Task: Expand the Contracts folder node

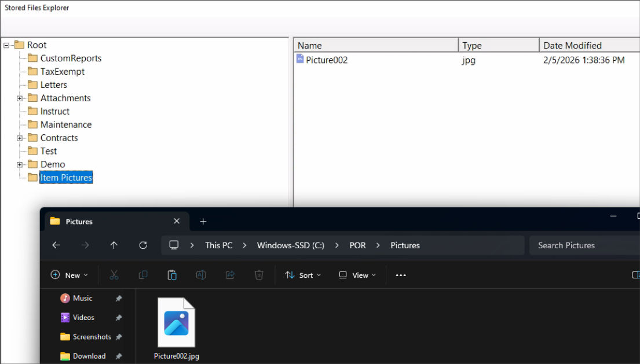Action: tap(20, 138)
